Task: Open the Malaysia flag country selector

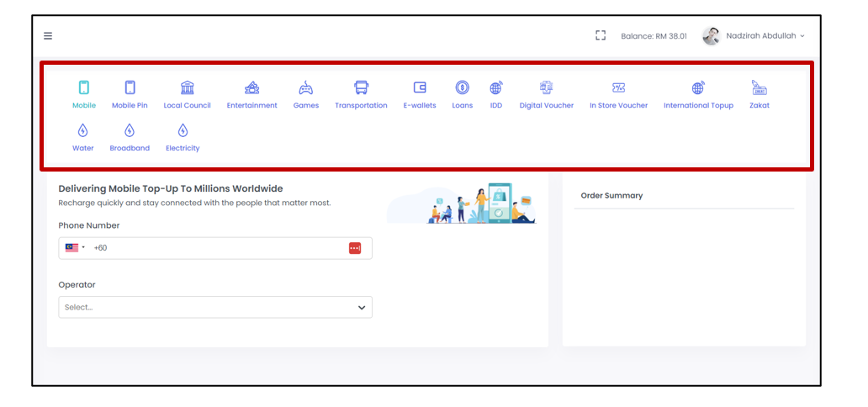Action: point(75,248)
